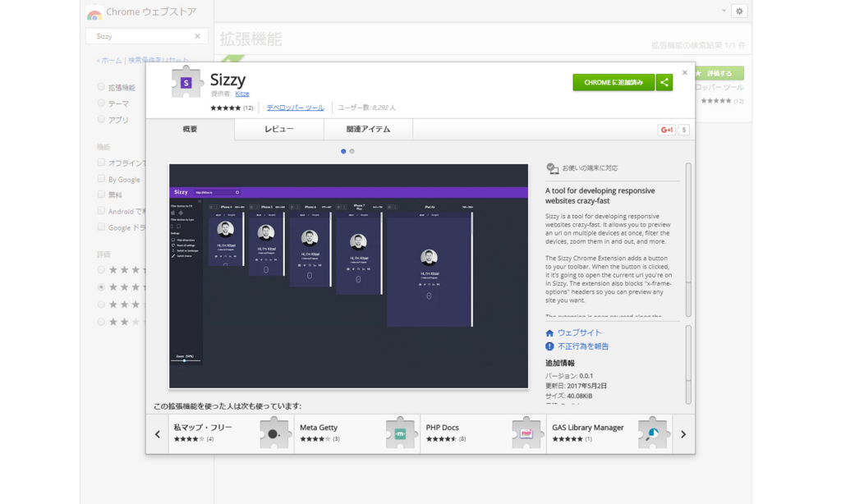Clear the Sizzy search field

coord(197,36)
